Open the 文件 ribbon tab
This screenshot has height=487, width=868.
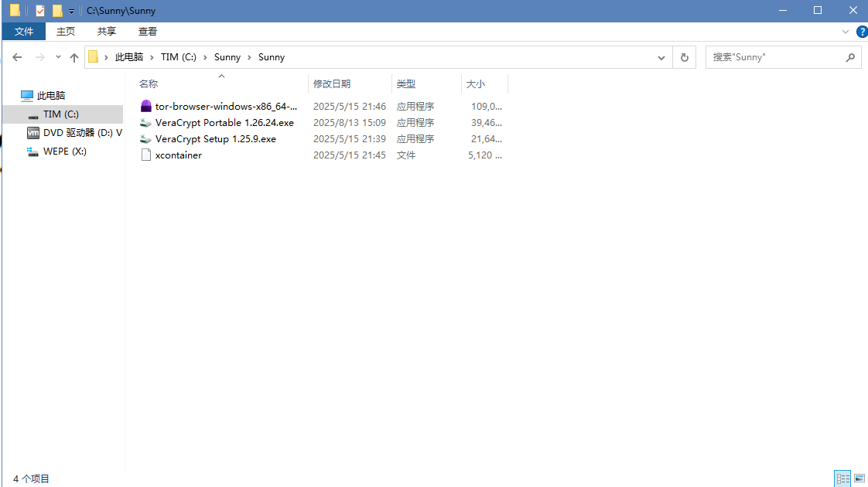[24, 32]
